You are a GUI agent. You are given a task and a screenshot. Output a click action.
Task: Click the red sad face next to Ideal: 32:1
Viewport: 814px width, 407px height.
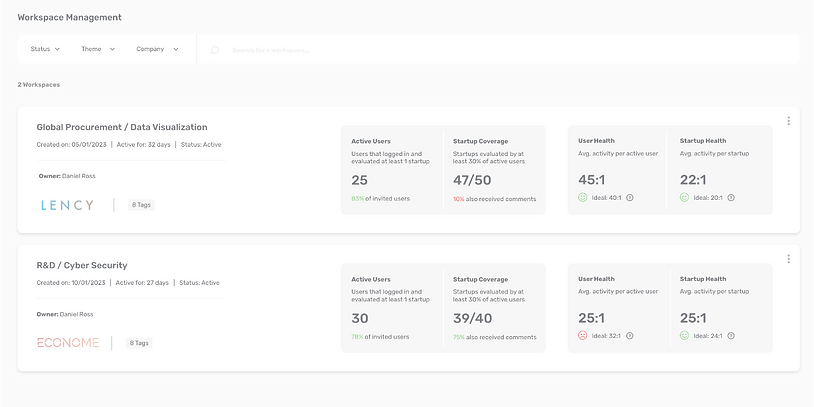point(582,335)
